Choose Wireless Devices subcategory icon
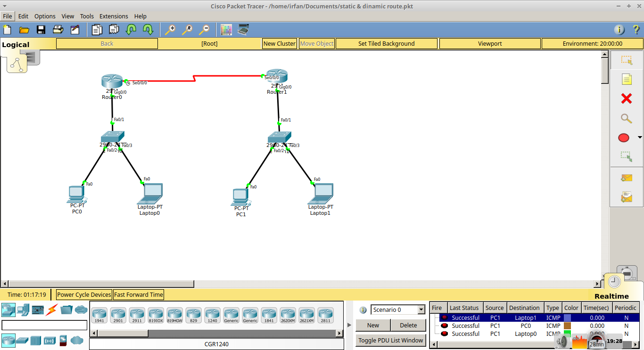 pos(50,340)
